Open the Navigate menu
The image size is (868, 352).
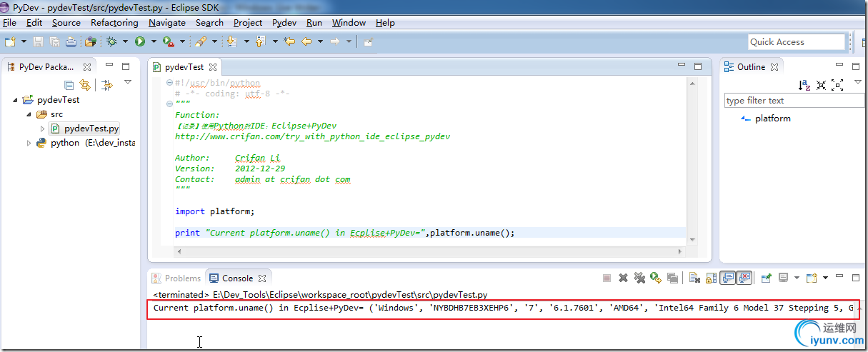click(x=167, y=23)
